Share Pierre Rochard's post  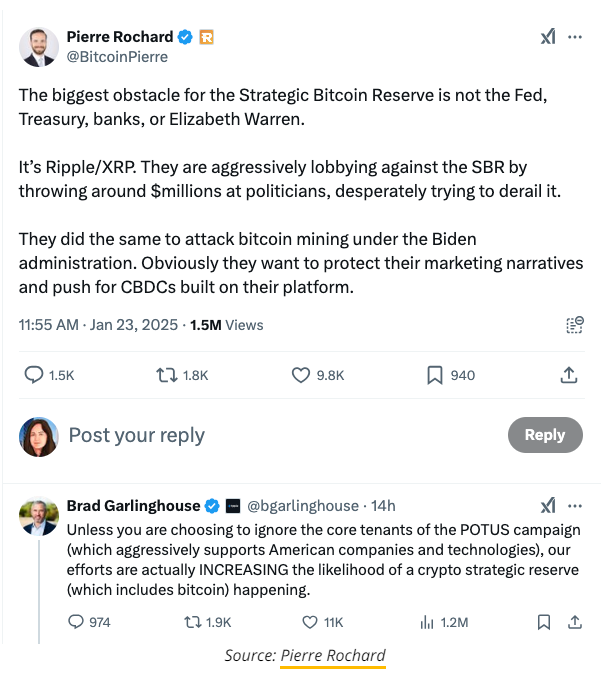568,375
